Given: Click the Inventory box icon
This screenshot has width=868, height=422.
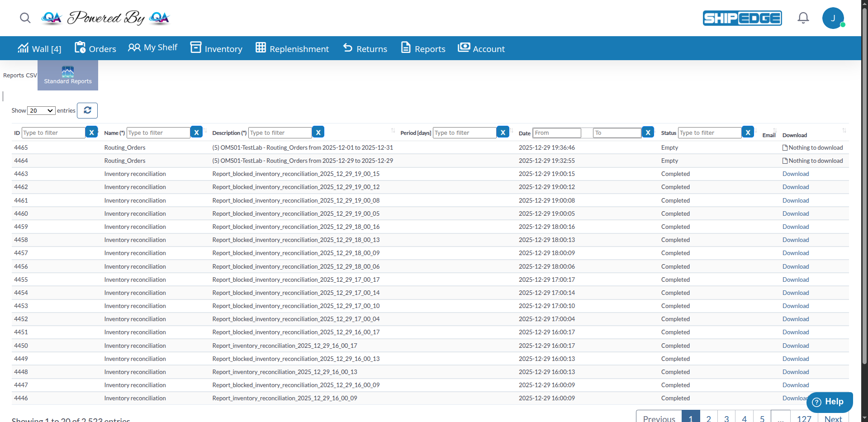Looking at the screenshot, I should click(196, 47).
